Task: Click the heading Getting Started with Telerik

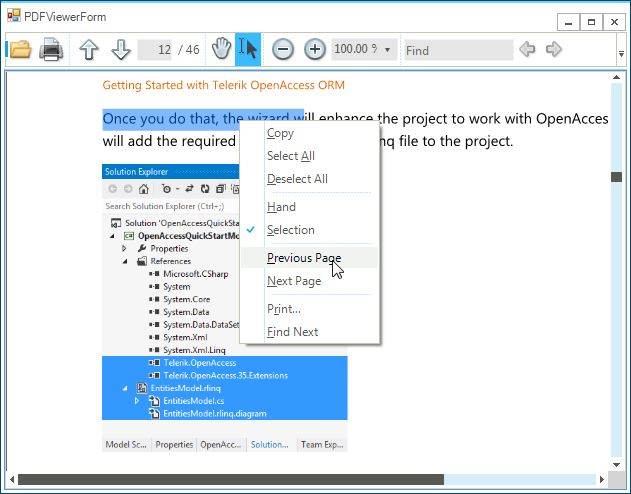Action: [x=223, y=85]
